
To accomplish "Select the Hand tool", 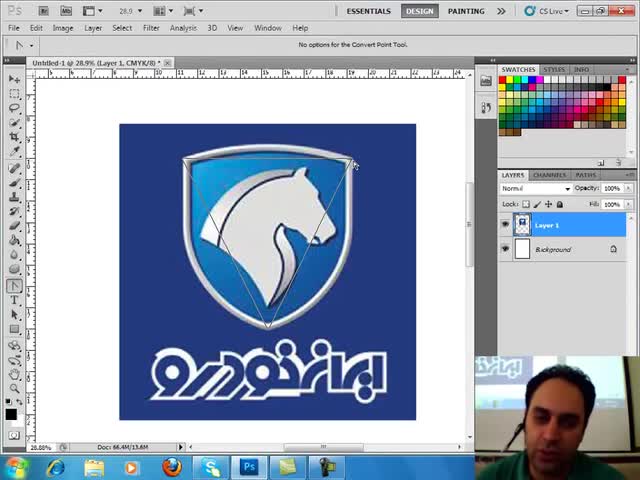I will pyautogui.click(x=14, y=374).
